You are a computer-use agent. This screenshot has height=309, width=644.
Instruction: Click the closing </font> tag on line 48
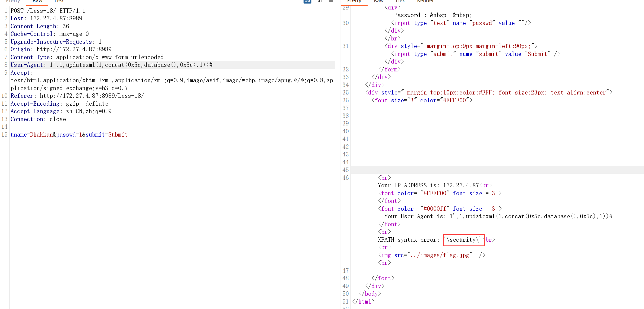(x=383, y=278)
